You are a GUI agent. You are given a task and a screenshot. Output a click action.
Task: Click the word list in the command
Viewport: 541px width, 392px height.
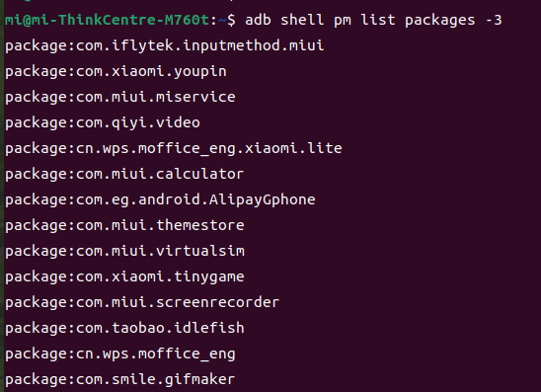click(378, 20)
